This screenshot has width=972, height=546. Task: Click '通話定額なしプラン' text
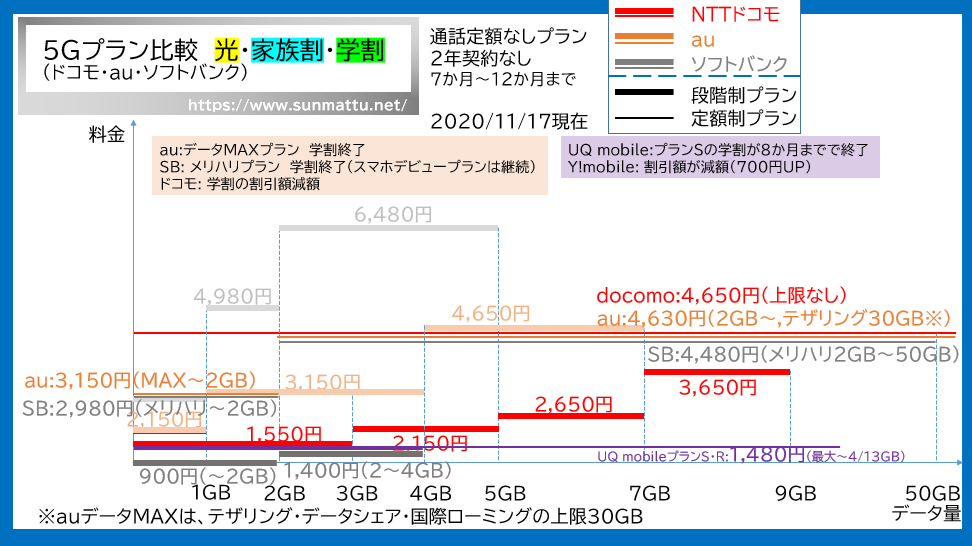click(508, 37)
